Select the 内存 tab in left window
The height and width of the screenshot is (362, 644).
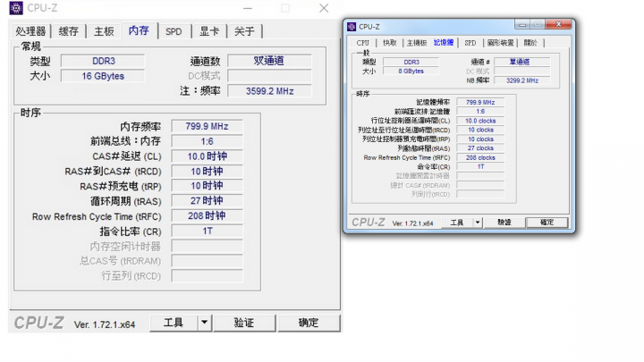coord(139,30)
